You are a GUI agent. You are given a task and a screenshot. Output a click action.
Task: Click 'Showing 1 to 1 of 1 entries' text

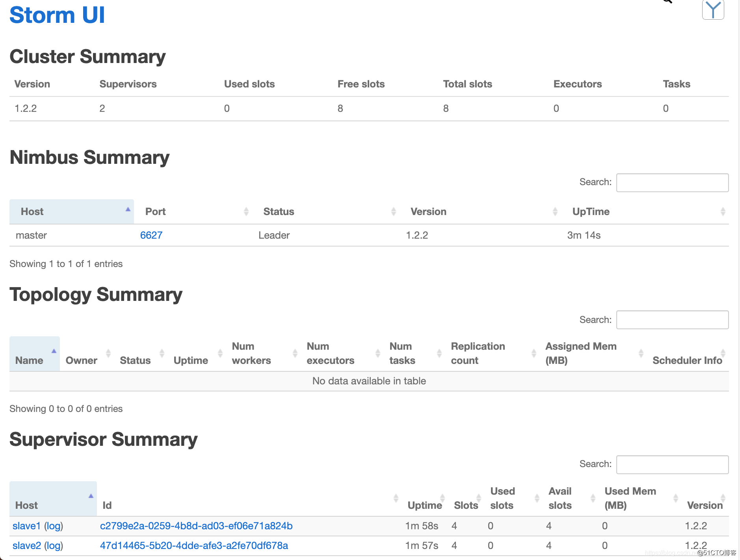(x=66, y=264)
